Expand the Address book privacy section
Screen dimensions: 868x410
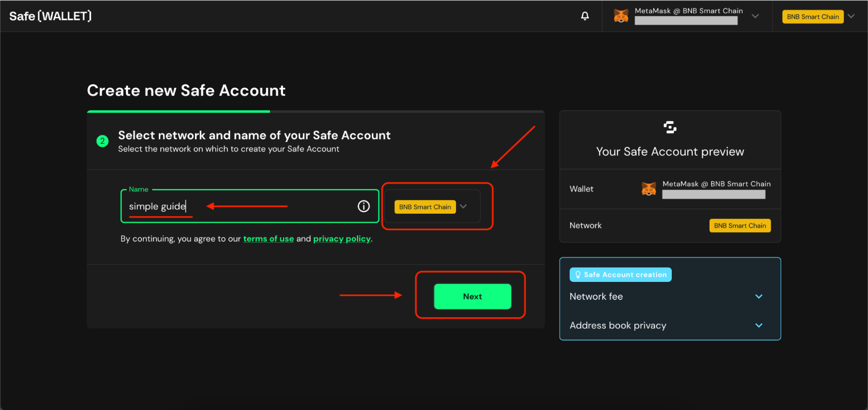[759, 325]
